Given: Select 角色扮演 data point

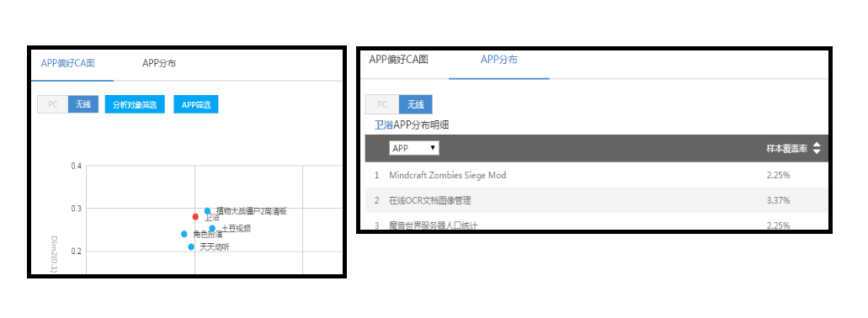Looking at the screenshot, I should 184,234.
